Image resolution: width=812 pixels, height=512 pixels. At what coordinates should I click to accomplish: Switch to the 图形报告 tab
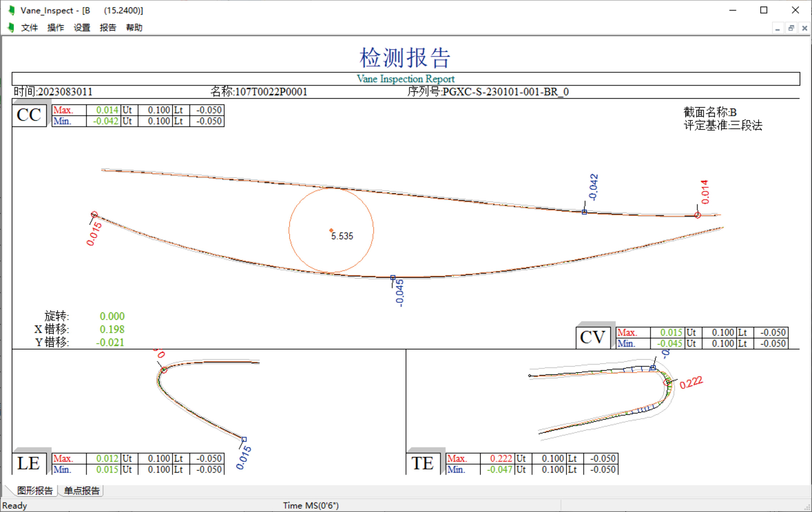[x=35, y=491]
